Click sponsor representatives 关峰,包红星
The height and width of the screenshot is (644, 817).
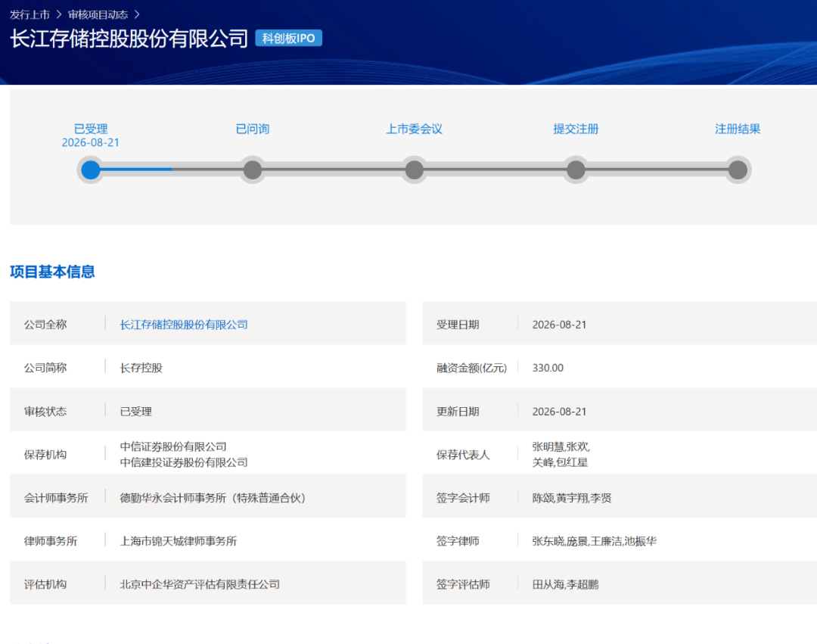click(x=560, y=462)
